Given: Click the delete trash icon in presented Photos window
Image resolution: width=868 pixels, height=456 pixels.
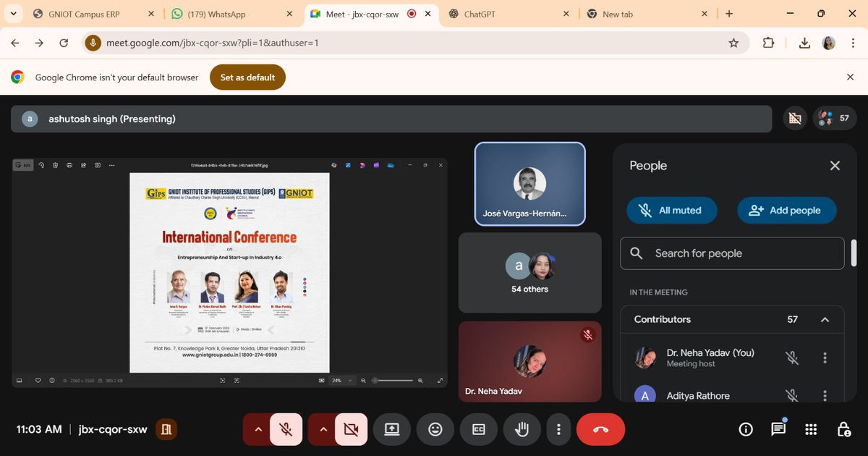Looking at the screenshot, I should tap(56, 165).
